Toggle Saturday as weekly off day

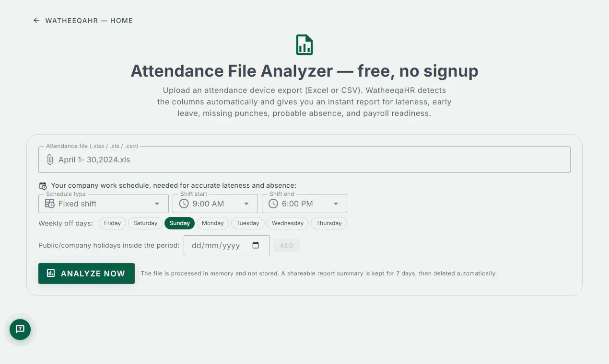[145, 223]
